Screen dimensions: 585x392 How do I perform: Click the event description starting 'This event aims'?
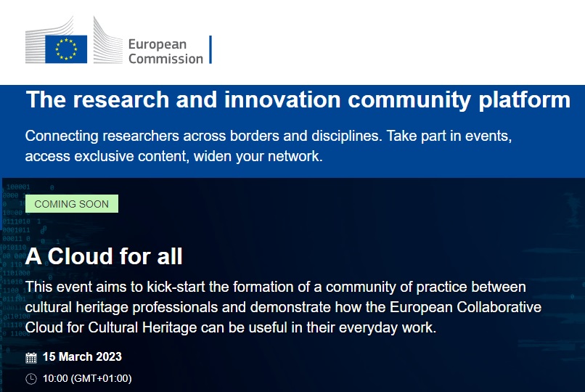283,307
